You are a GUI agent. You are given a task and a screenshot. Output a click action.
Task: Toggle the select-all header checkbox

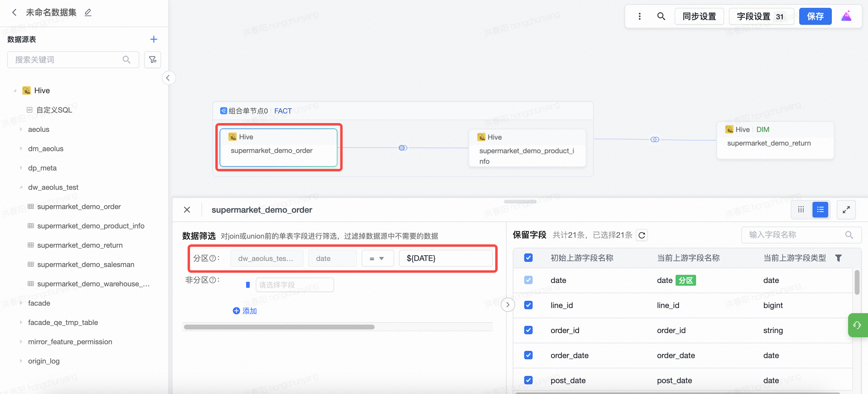[528, 258]
